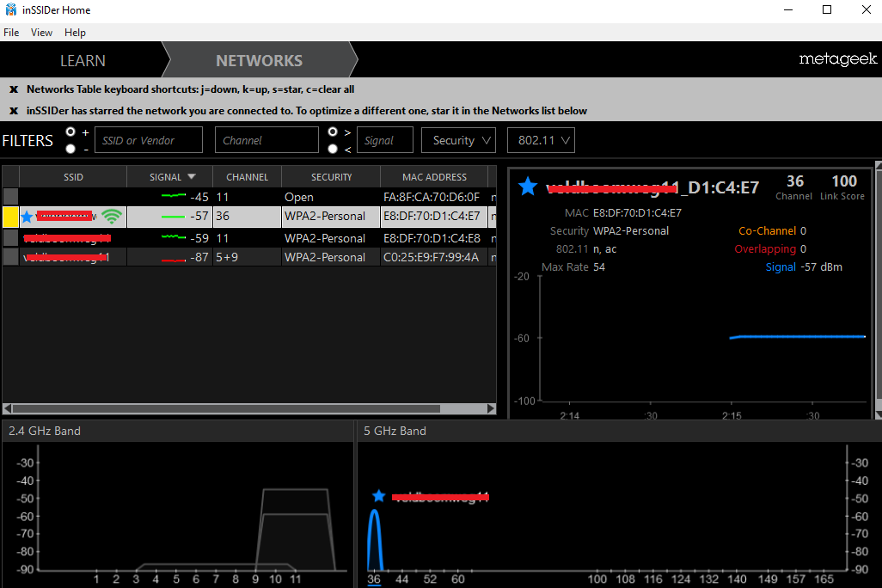The width and height of the screenshot is (882, 588).
Task: Select the greater-than signal radio button
Action: (x=333, y=132)
